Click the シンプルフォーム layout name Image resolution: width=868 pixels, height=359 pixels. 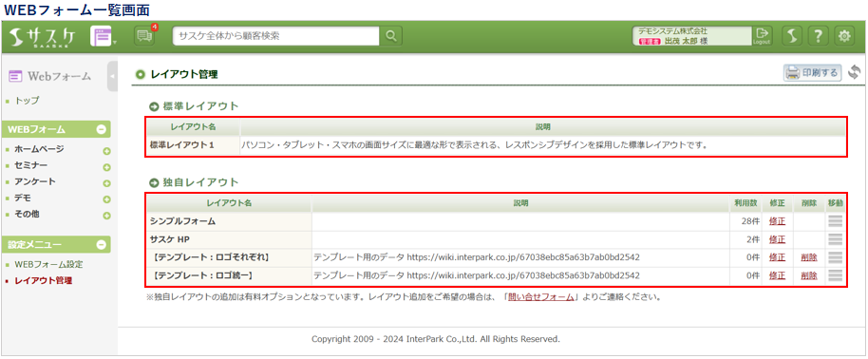point(182,221)
